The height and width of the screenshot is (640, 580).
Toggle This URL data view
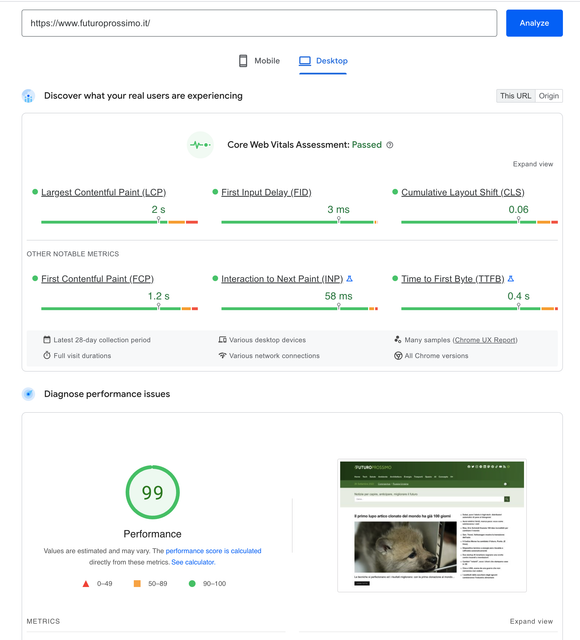[x=516, y=96]
